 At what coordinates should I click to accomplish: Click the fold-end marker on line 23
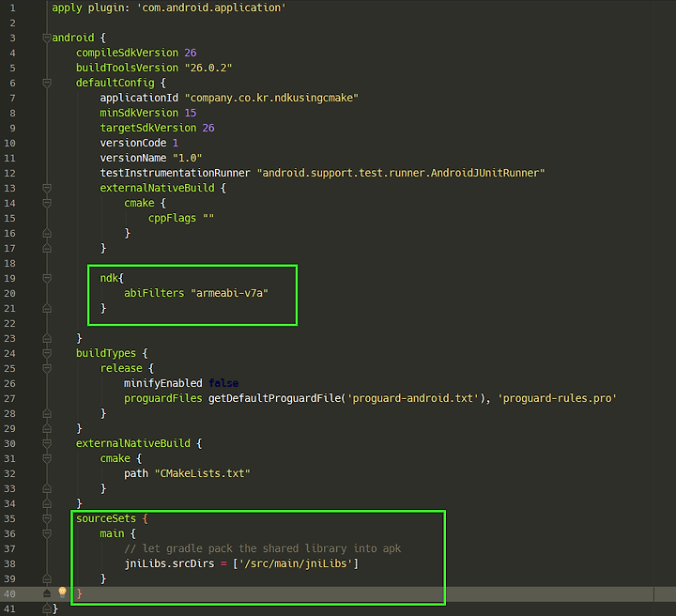coord(47,338)
